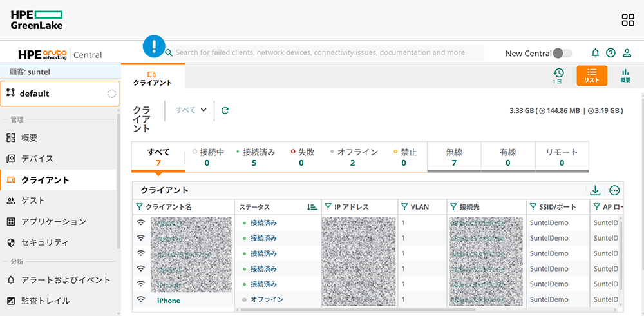Image resolution: width=644 pixels, height=316 pixels.
Task: Select the クライアント top tab
Action: pyautogui.click(x=153, y=77)
